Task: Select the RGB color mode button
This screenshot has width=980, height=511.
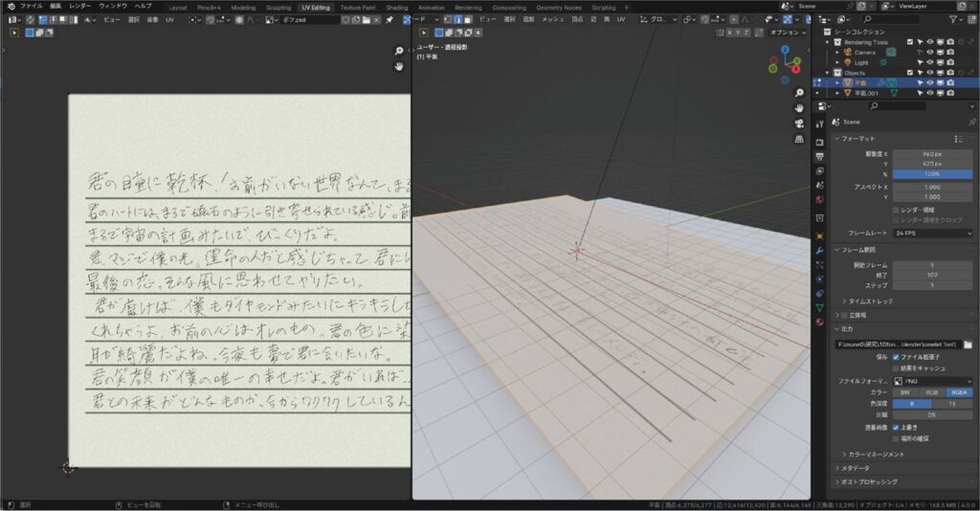Action: (932, 392)
